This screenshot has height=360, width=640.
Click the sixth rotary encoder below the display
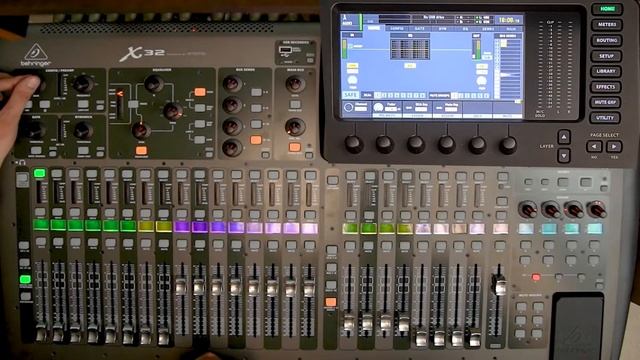508,144
